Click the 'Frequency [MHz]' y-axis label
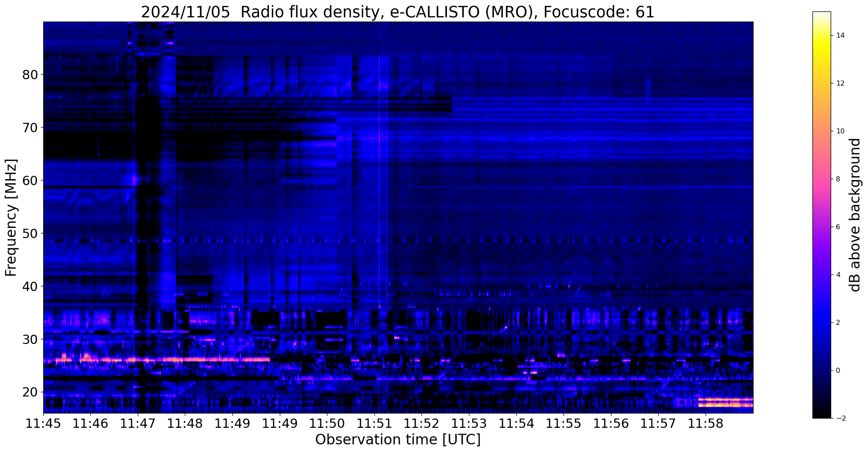868x452 pixels. (x=11, y=218)
